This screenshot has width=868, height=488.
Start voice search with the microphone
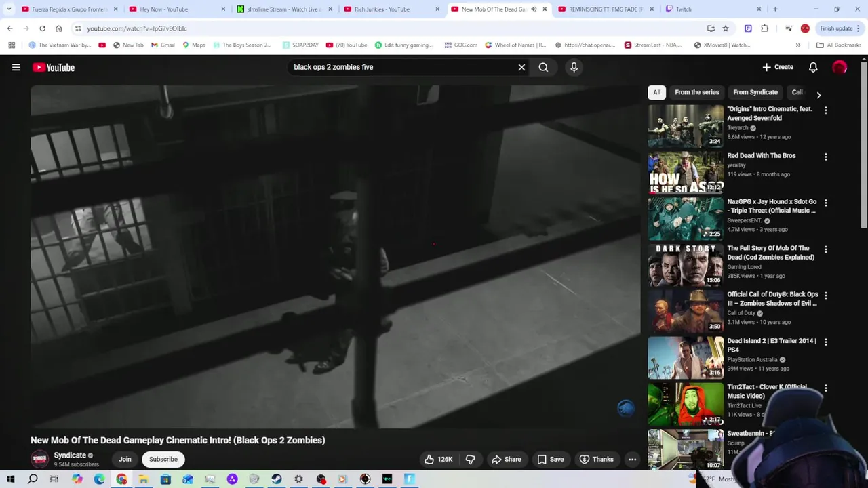(574, 67)
